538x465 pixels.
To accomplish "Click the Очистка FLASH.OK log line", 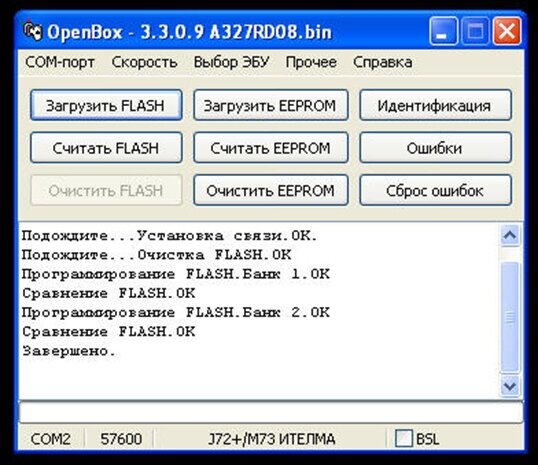I will coord(157,255).
